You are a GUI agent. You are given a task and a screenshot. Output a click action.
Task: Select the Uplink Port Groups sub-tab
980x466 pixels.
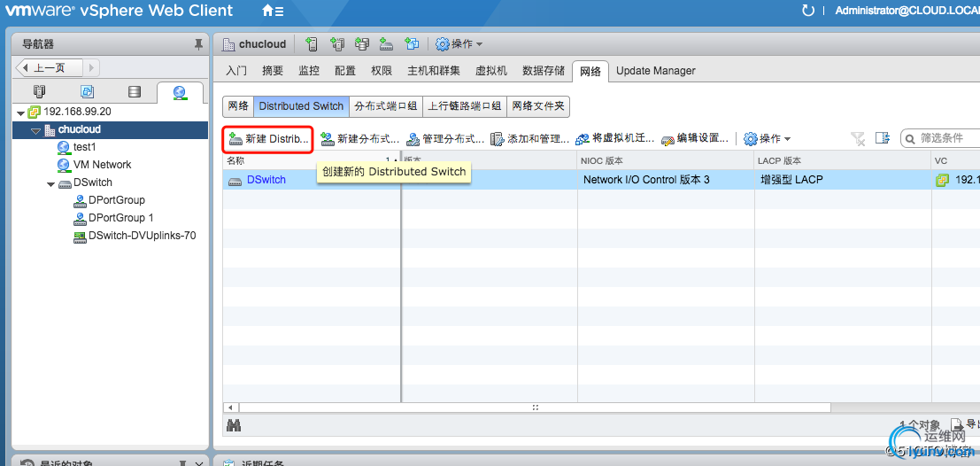(465, 106)
